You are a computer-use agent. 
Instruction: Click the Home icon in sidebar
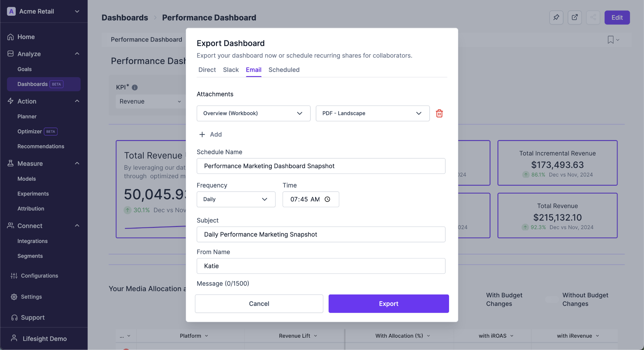click(11, 37)
